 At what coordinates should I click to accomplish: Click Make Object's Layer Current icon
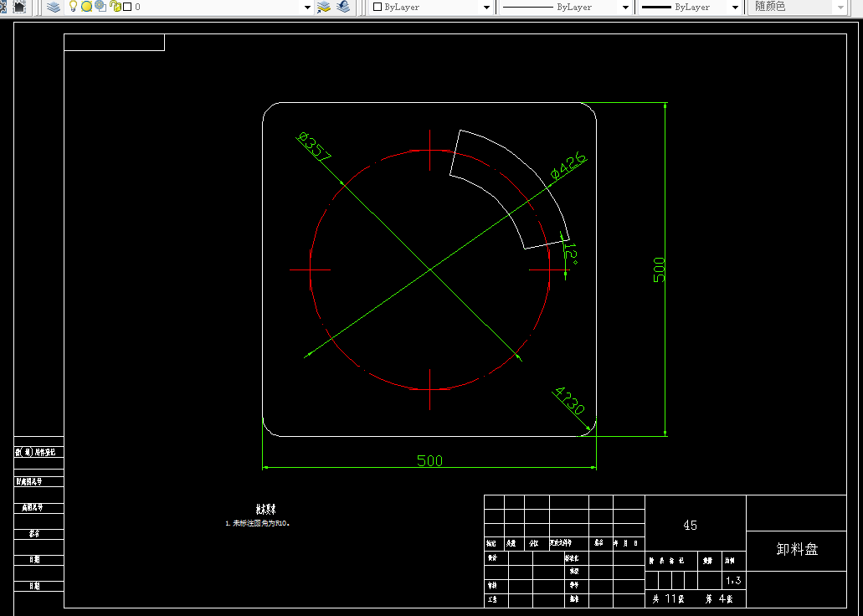[324, 8]
